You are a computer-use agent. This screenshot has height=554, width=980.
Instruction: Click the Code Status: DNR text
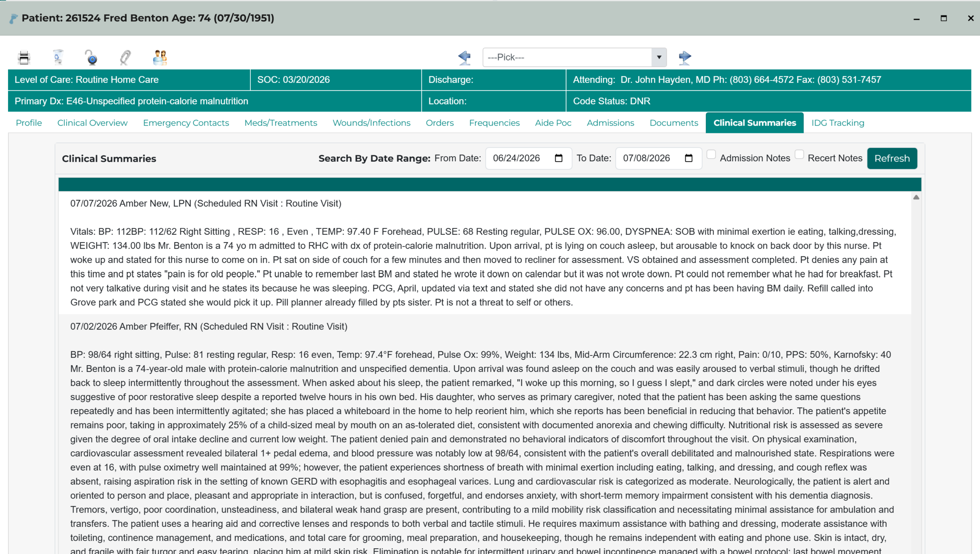point(611,101)
